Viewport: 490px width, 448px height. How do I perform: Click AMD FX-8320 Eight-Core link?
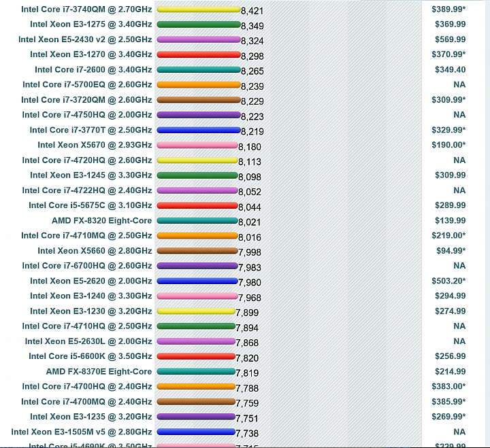[x=102, y=221]
